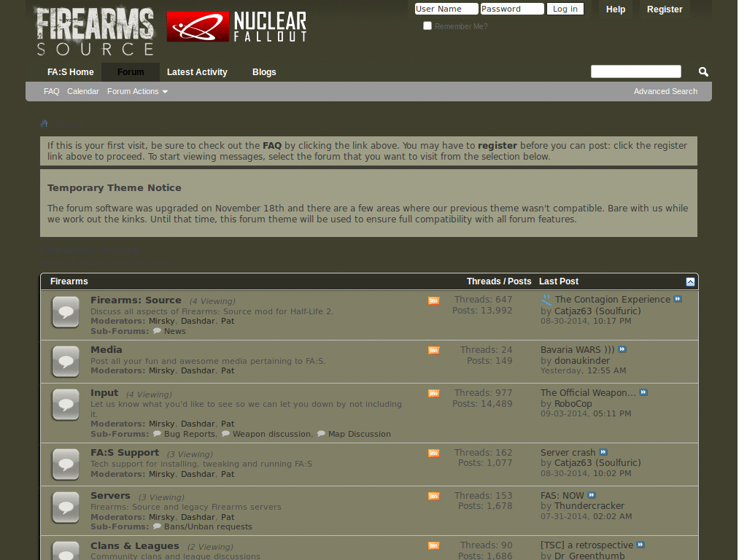Click the Bans/Unban requests bubble icon
The image size is (747, 560).
[157, 526]
